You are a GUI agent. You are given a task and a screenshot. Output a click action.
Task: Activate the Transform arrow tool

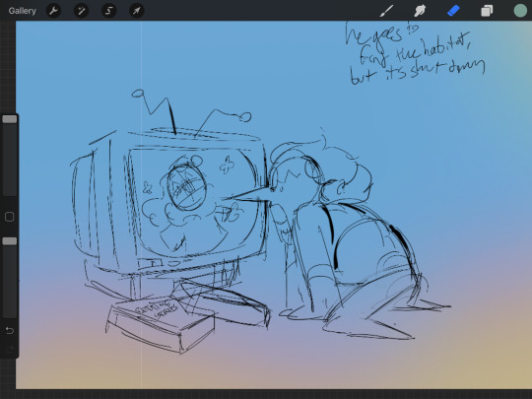136,11
